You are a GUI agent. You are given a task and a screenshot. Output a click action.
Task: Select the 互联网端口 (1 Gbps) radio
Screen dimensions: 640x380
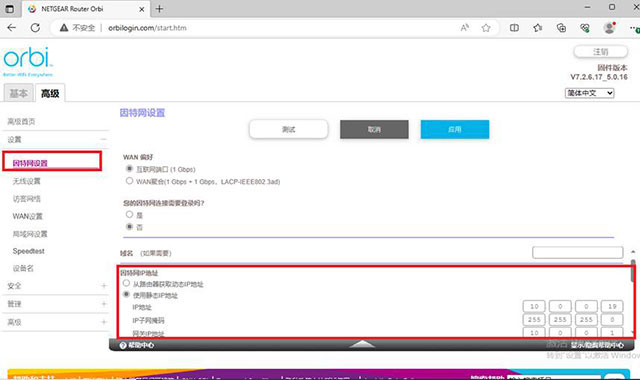coord(129,169)
